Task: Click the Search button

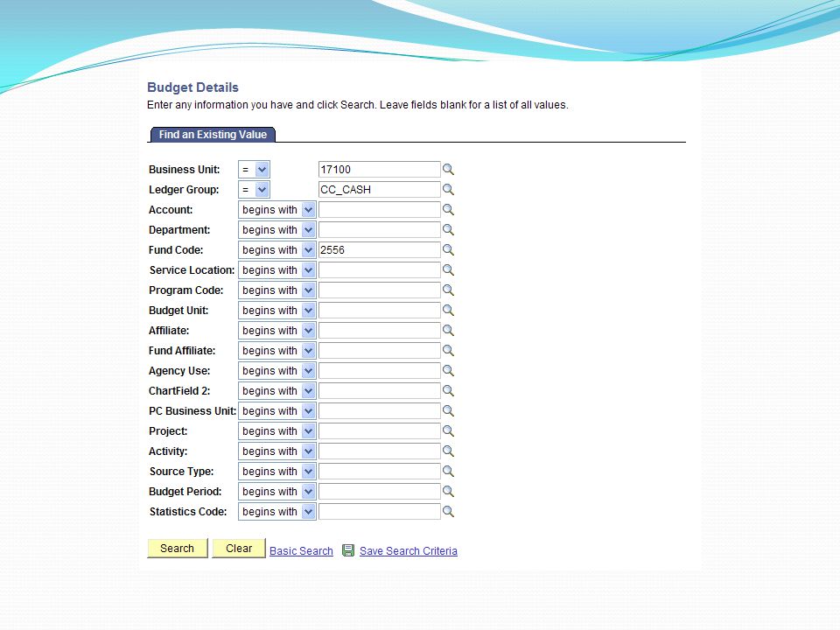Action: 178,549
